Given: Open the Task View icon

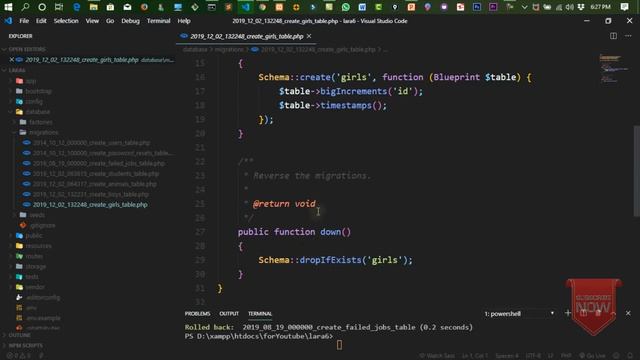Looking at the screenshot, I should point(59,7).
